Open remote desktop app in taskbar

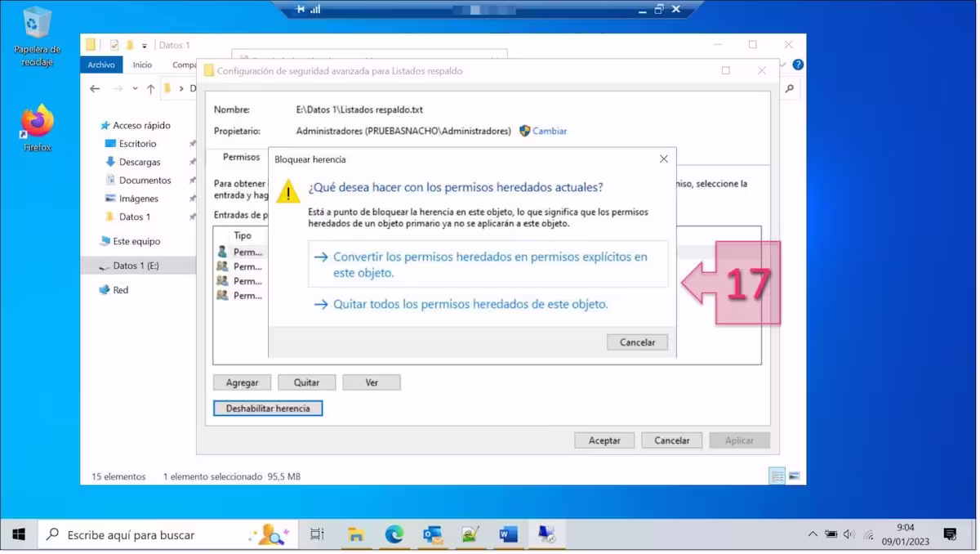point(546,534)
